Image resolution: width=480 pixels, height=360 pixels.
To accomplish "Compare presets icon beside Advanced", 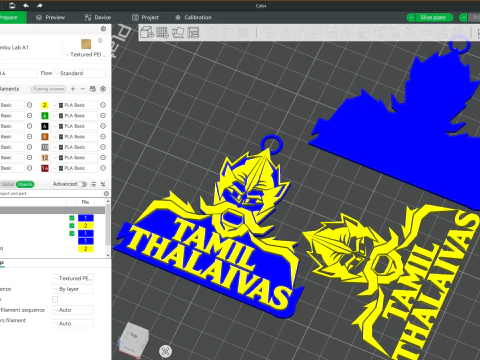I will click(x=103, y=184).
